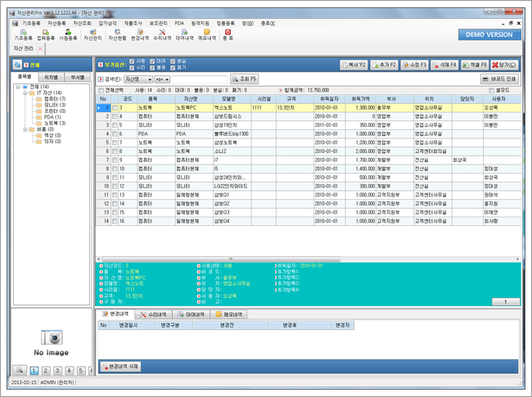Select image slot 4 button
Image resolution: width=532 pixels, height=397 pixels.
point(70,371)
